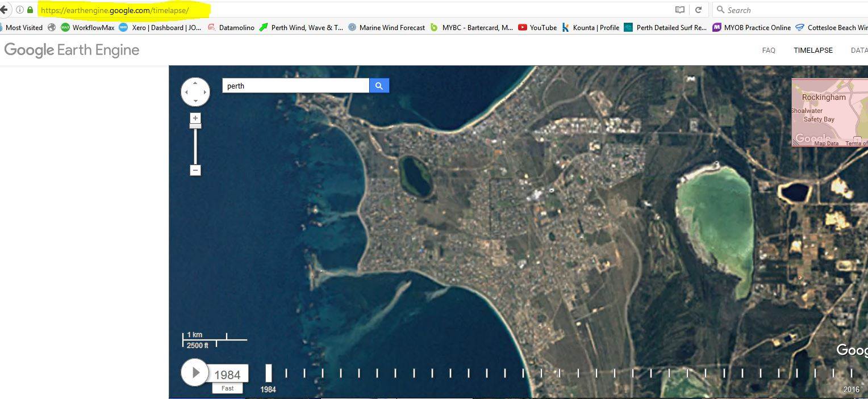Click the pan control compass circle
The width and height of the screenshot is (868, 399).
[x=195, y=92]
